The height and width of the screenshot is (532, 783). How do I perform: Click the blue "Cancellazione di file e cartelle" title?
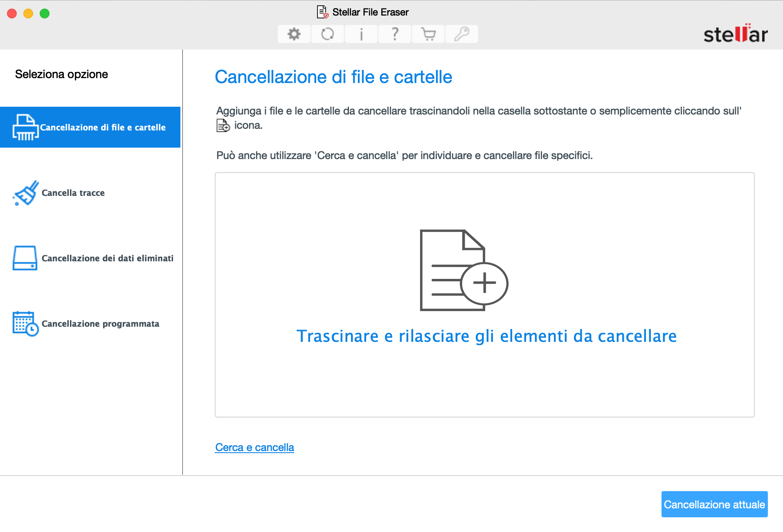click(x=333, y=77)
